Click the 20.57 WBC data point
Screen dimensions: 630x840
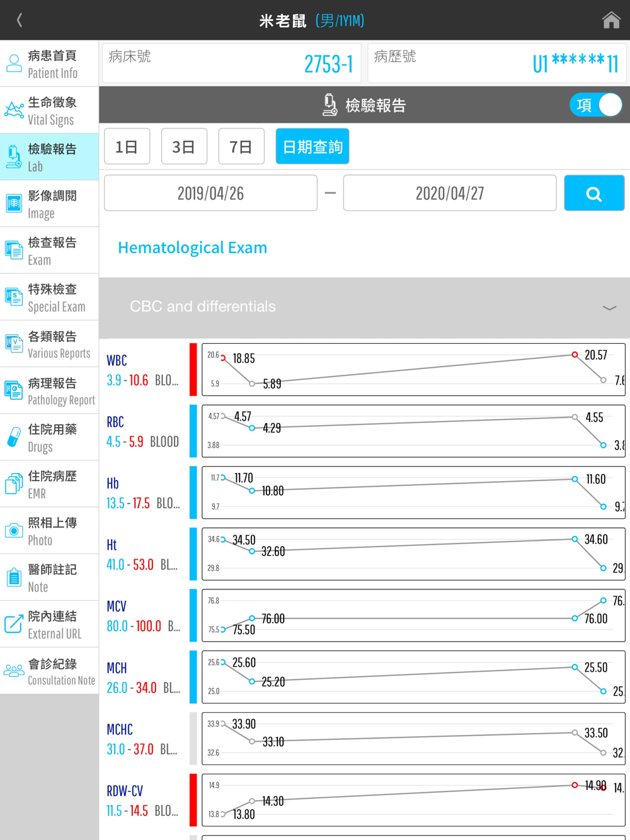(575, 355)
